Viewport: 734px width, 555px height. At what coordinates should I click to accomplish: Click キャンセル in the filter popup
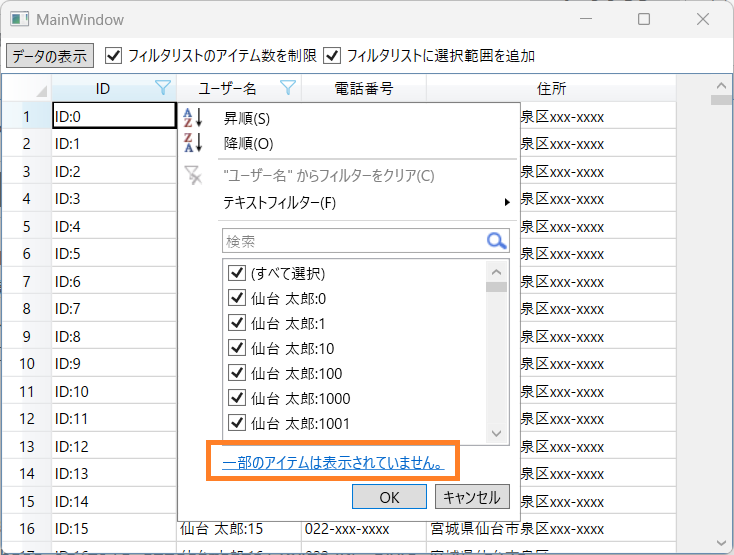click(x=472, y=497)
